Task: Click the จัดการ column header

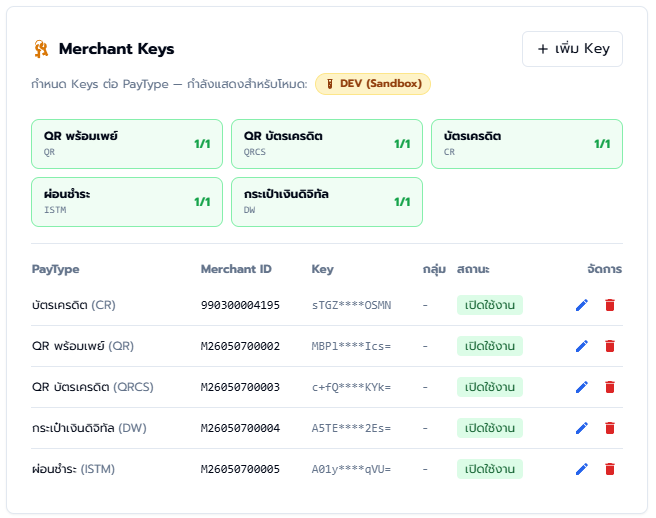Action: (605, 269)
